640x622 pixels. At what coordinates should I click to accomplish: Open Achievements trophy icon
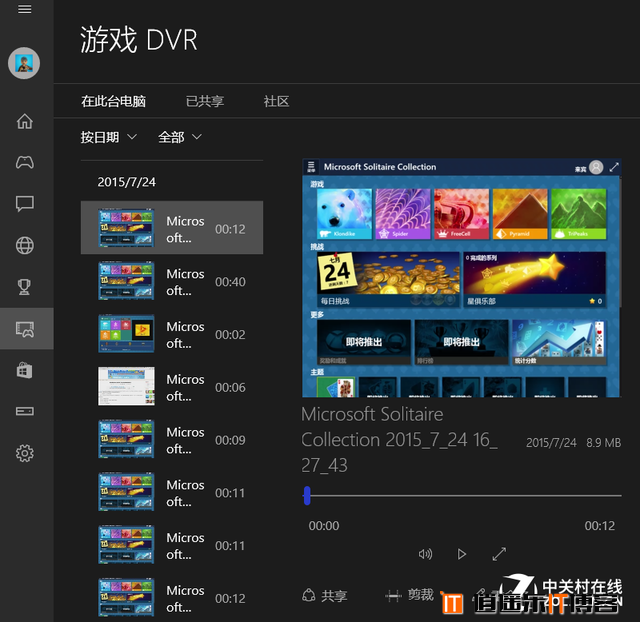24,287
